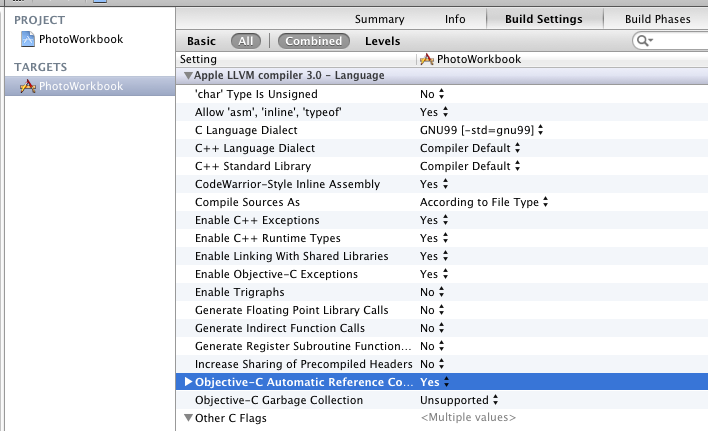Change Allow 'asm', 'inline', 'typeof' value

[x=434, y=112]
